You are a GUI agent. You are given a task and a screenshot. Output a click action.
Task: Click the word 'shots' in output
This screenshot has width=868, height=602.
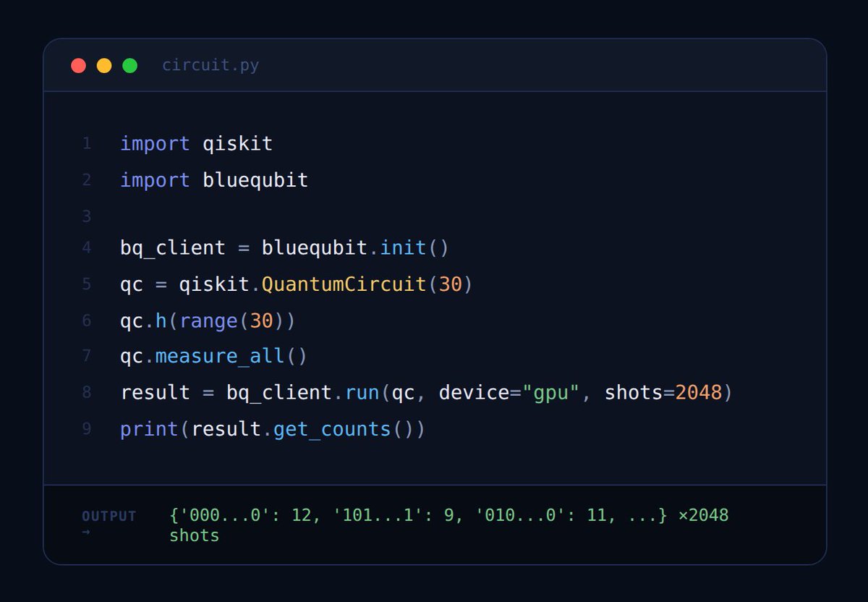(195, 536)
